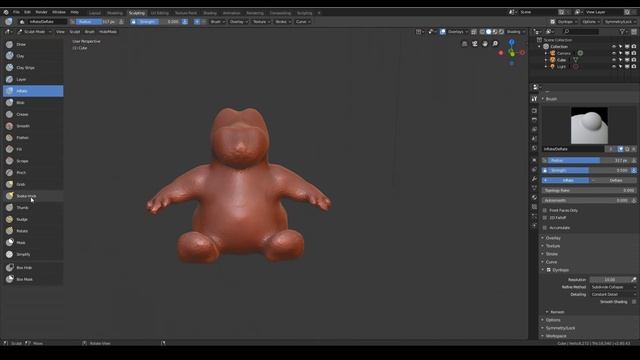
Task: Adjust the Autosmooth slider
Action: pyautogui.click(x=586, y=200)
